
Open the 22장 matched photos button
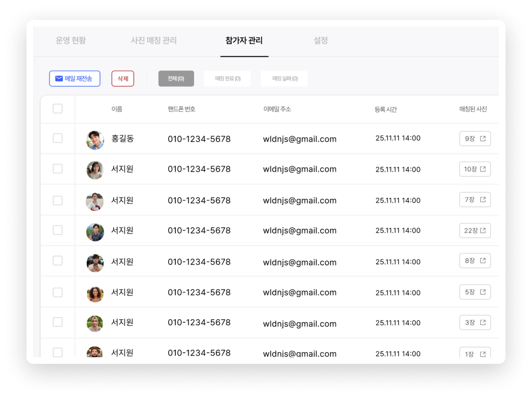click(x=475, y=230)
